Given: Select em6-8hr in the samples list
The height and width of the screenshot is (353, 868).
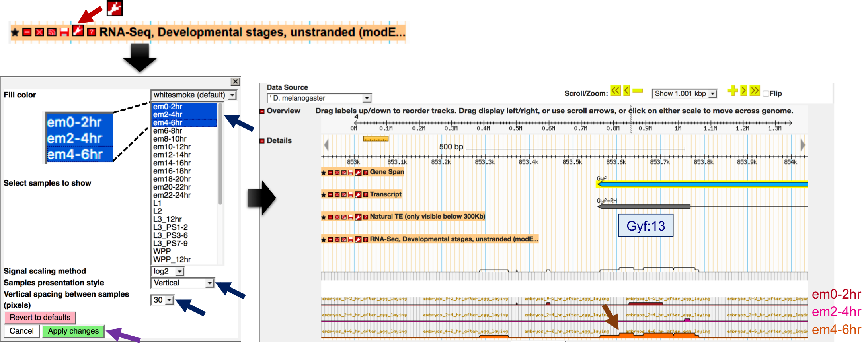Looking at the screenshot, I should [184, 131].
